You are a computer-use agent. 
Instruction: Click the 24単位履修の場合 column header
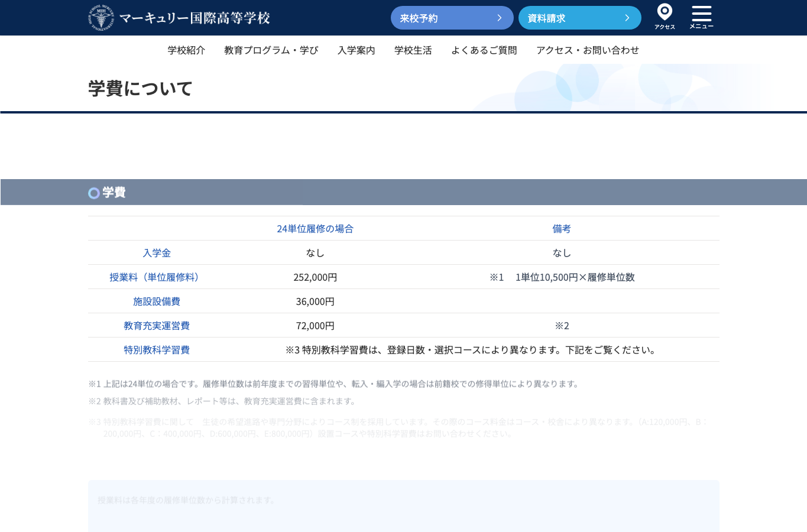coord(315,229)
